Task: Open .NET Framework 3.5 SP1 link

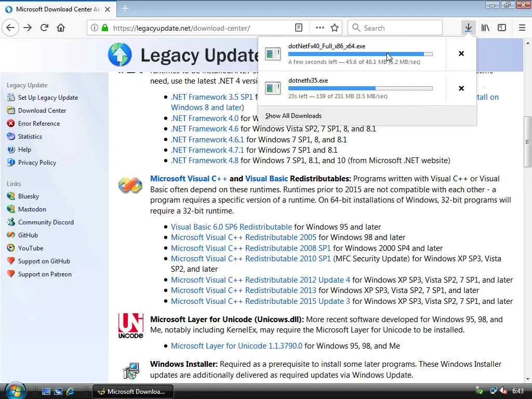Action: click(212, 97)
